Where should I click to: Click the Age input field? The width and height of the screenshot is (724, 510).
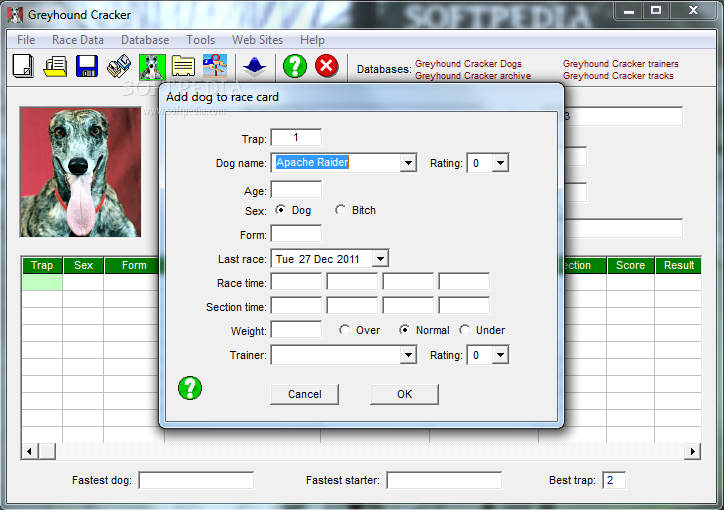(296, 190)
